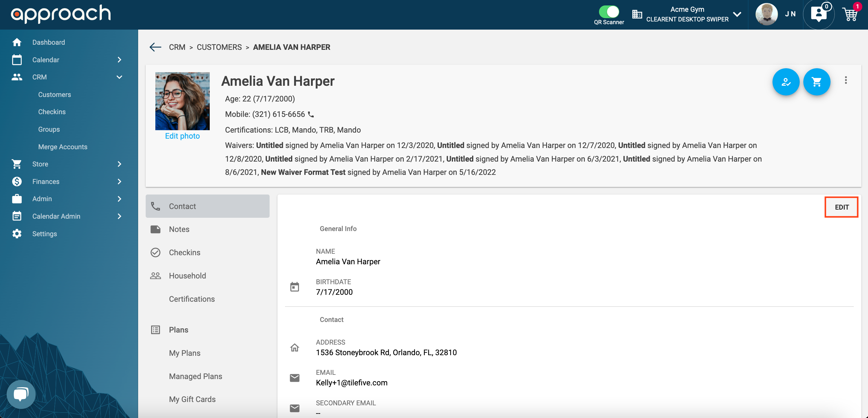Click the New Waiver Format Test waiver
868x418 pixels.
303,172
